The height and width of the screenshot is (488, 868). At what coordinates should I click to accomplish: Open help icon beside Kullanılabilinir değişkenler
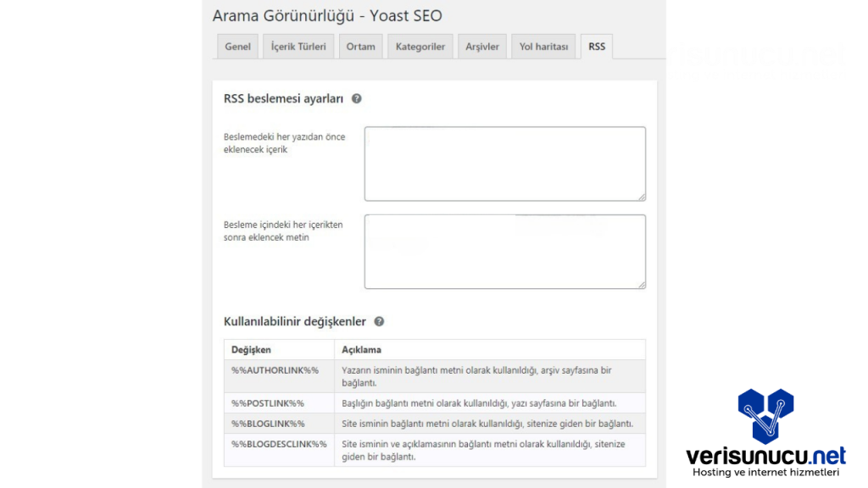(x=379, y=322)
